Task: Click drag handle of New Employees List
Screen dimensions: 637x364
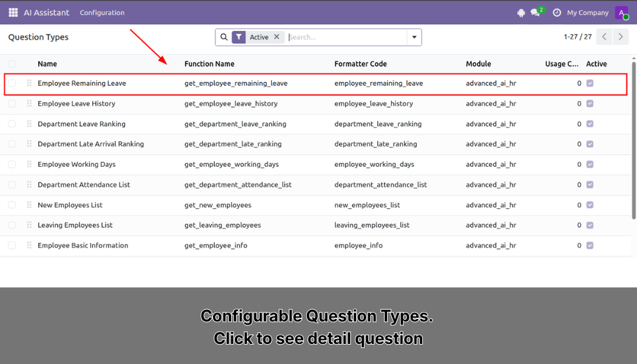Action: (x=29, y=205)
